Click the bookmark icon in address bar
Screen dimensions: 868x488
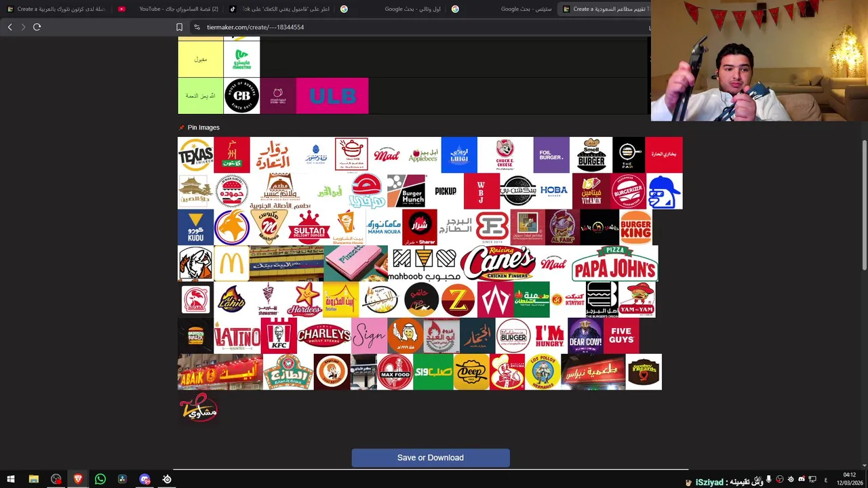(x=179, y=27)
